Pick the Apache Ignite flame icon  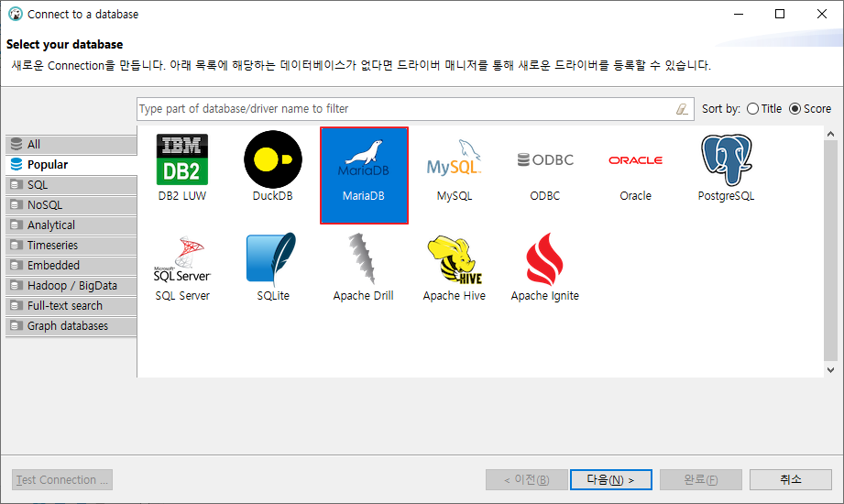tap(544, 259)
